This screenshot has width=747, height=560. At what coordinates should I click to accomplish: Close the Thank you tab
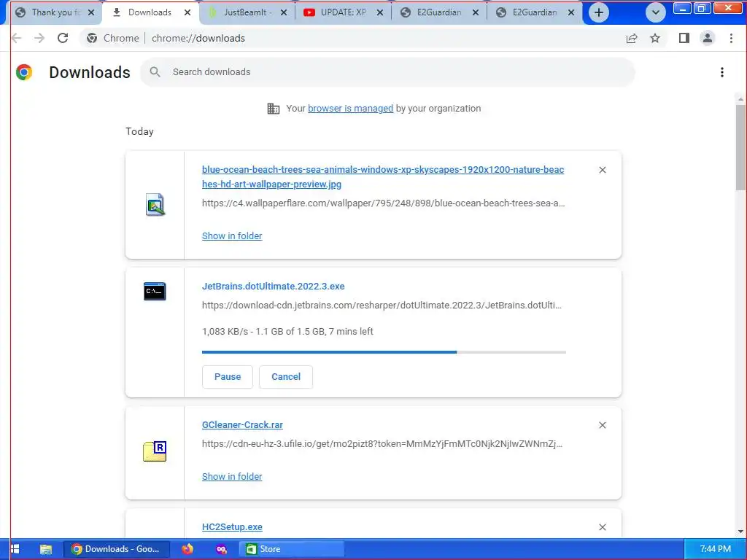pyautogui.click(x=91, y=12)
